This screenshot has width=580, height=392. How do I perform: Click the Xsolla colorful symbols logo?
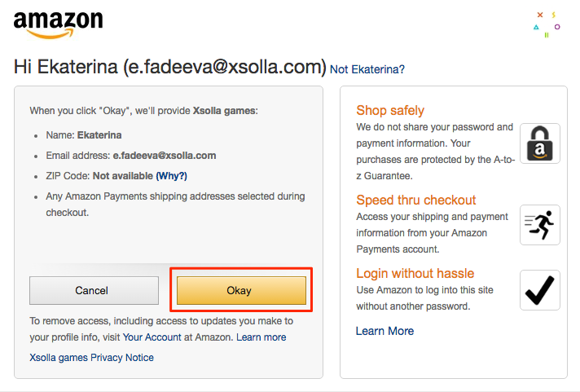point(545,24)
